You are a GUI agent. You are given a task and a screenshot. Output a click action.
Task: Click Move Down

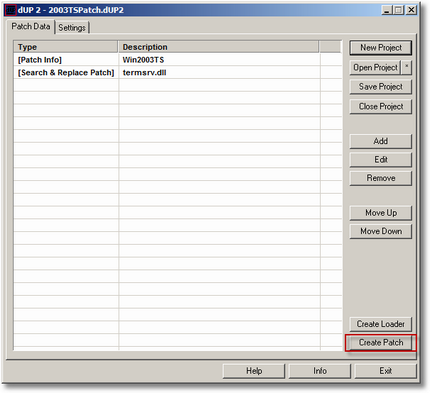pos(381,231)
